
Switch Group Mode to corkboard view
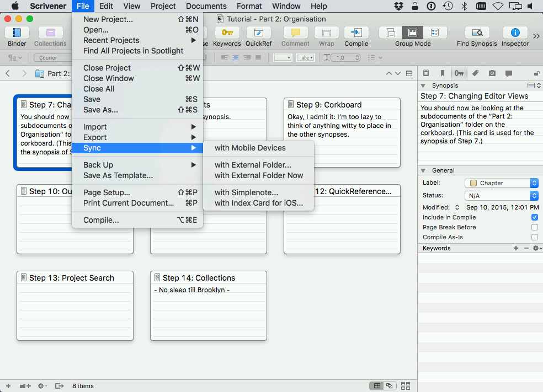coord(413,33)
